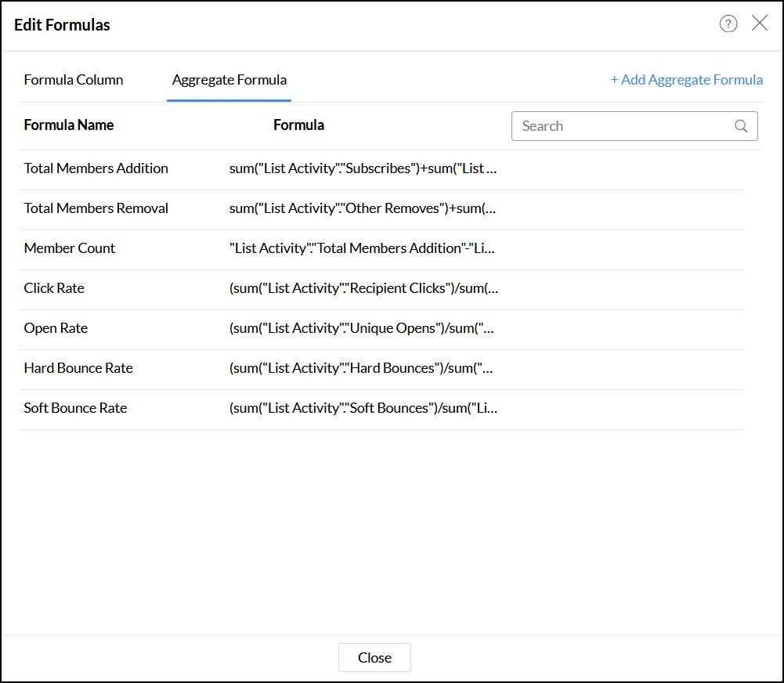
Task: Click the help question mark icon
Action: click(x=728, y=24)
